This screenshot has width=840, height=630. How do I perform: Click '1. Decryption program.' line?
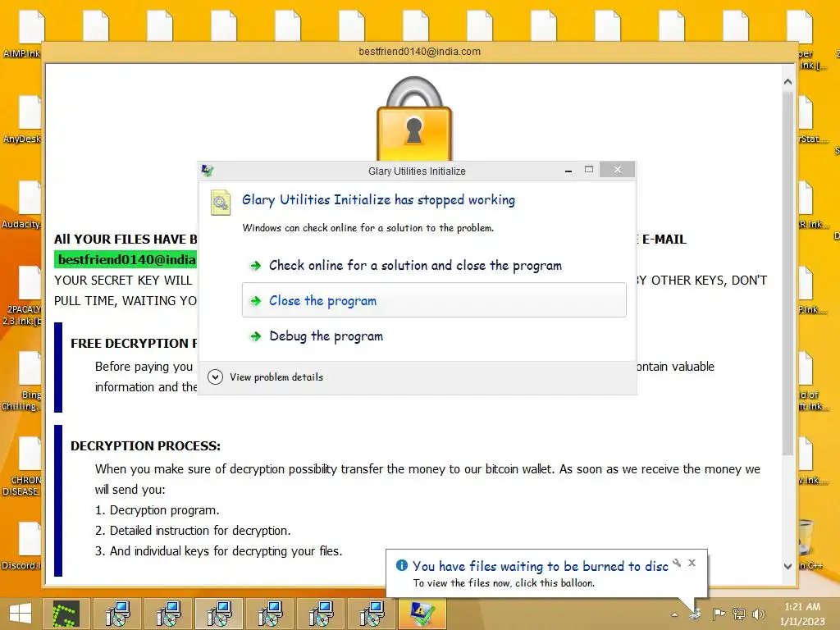(x=157, y=510)
